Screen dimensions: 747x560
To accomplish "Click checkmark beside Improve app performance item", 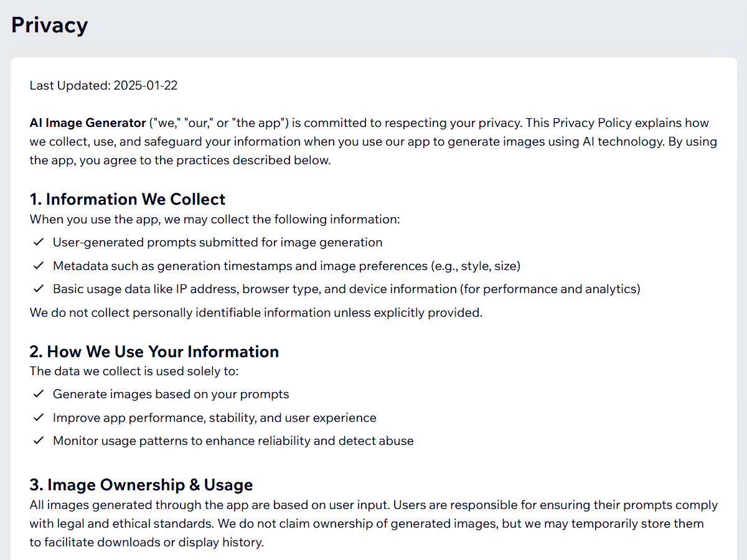I will (x=39, y=418).
